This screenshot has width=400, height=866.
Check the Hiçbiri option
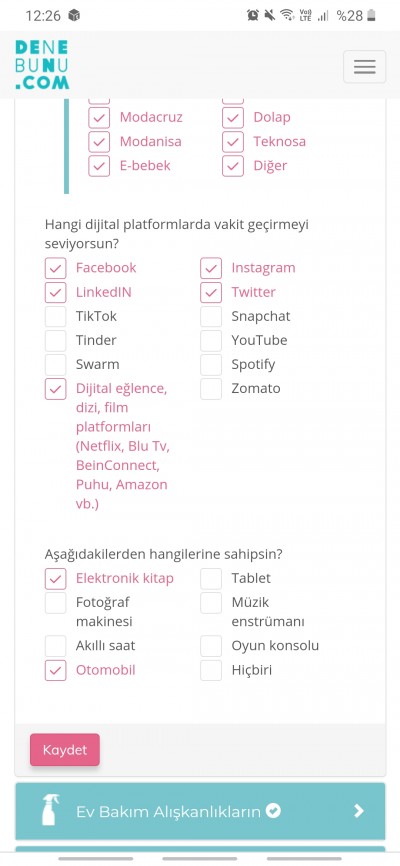[x=211, y=670]
